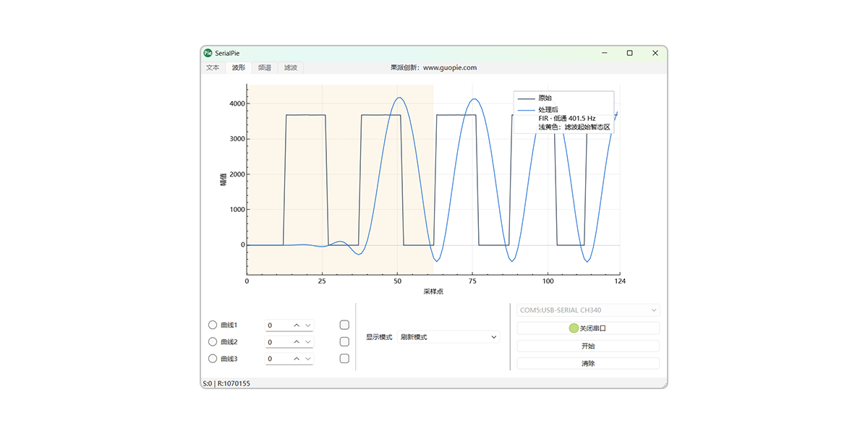Screen dimensions: 868x434
Task: Click the 开始 button
Action: click(588, 346)
